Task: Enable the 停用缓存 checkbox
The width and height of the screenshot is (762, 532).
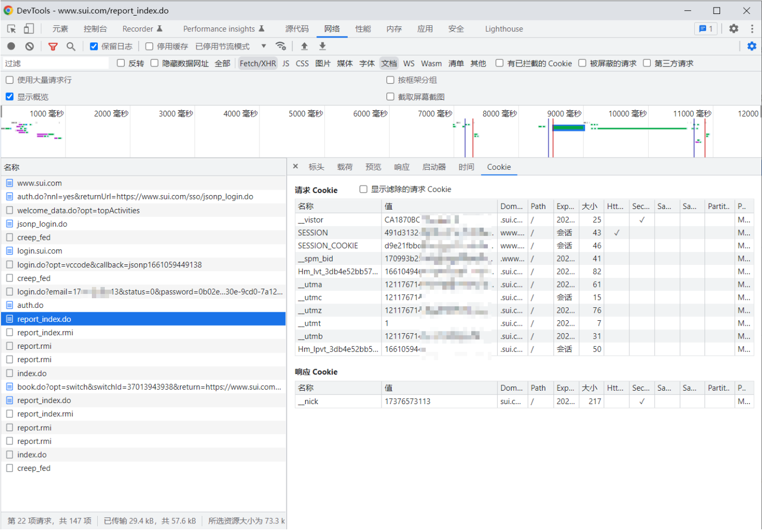Action: pyautogui.click(x=149, y=47)
